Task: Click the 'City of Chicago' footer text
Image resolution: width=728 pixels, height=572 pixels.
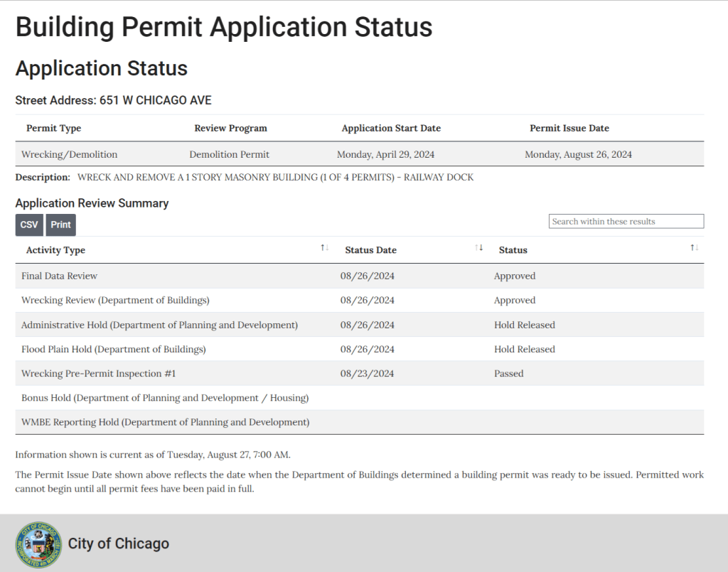Action: click(x=119, y=544)
